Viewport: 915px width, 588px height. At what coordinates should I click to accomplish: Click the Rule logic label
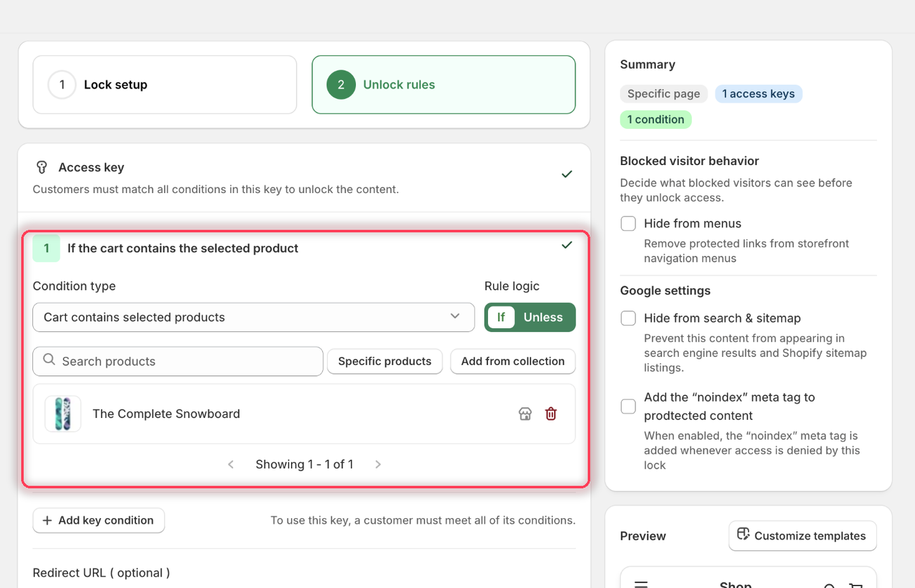(512, 286)
